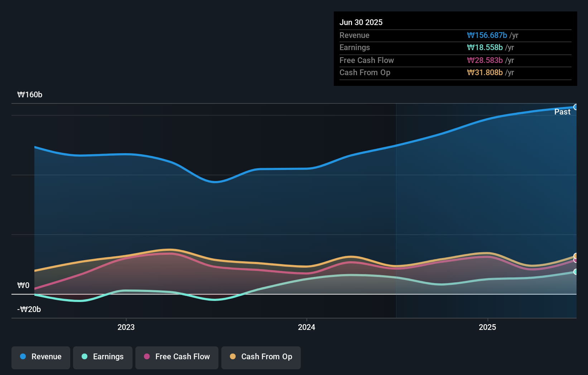
Task: Click the blue Revenue legend dot
Action: (x=22, y=357)
